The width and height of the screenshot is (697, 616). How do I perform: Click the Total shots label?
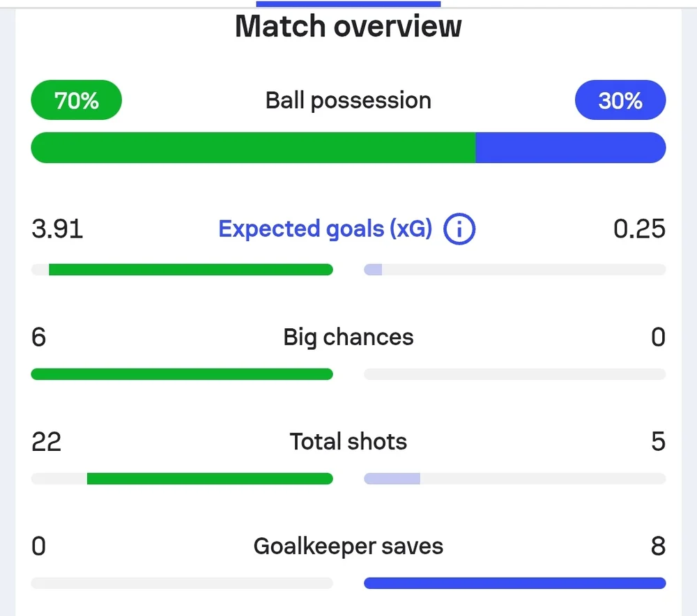[348, 441]
